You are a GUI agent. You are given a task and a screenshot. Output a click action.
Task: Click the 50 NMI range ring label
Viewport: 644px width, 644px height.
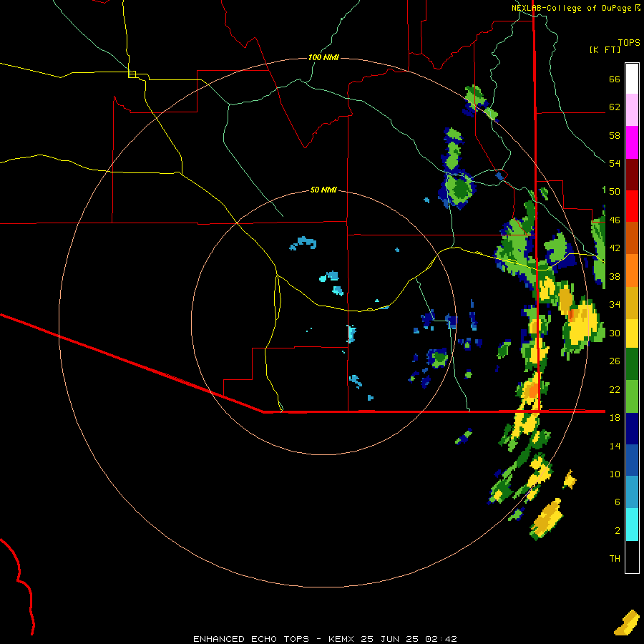point(323,190)
